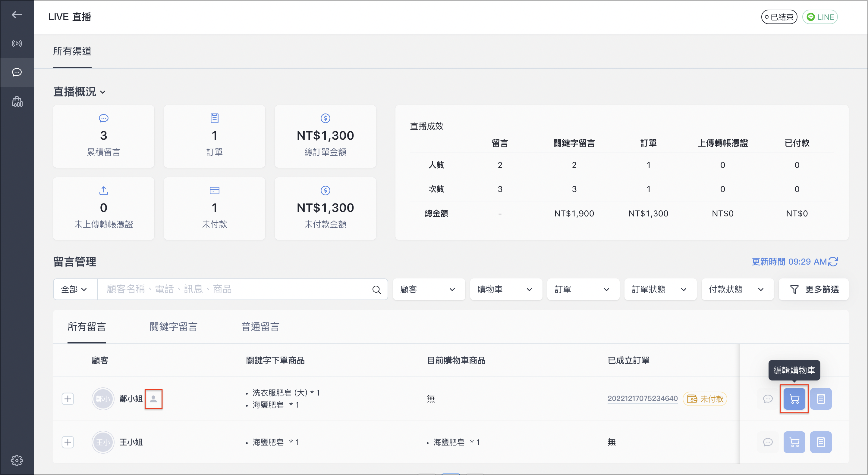Image resolution: width=868 pixels, height=475 pixels.
Task: Open the 付款狀態 filter dropdown
Action: 737,289
